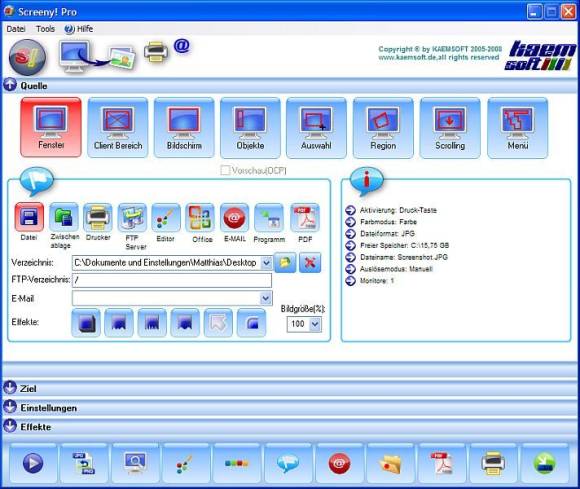
Task: Click the @ email icon in top toolbar
Action: pos(182,46)
